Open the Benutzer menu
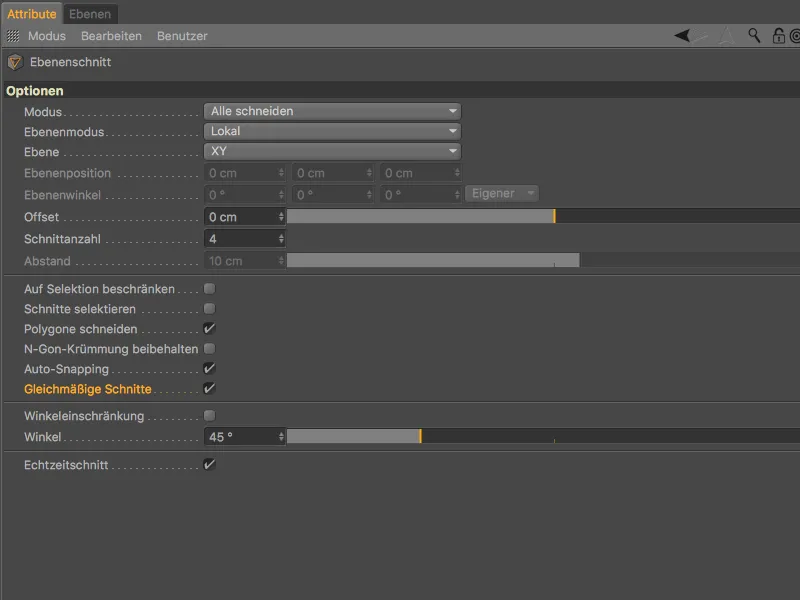800x600 pixels. coord(182,36)
